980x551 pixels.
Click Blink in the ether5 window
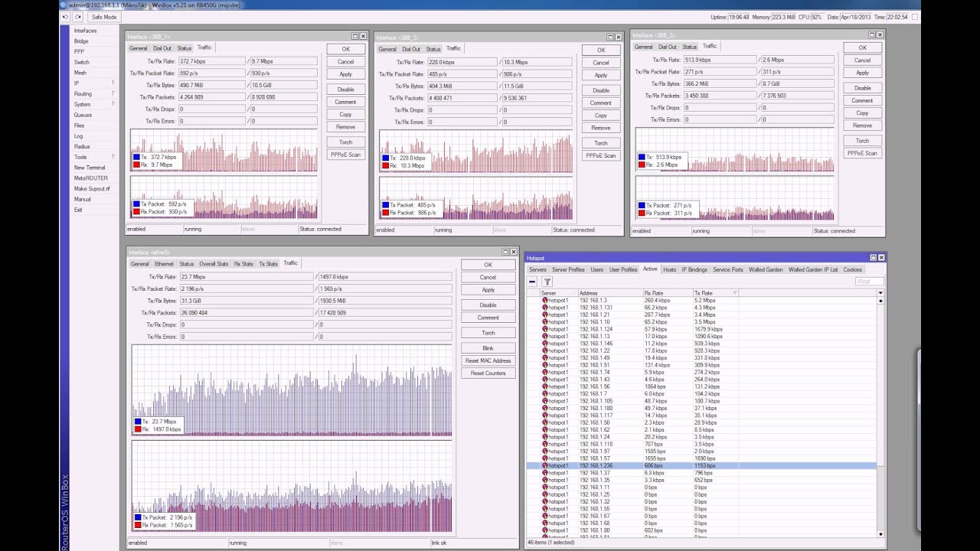click(x=488, y=348)
